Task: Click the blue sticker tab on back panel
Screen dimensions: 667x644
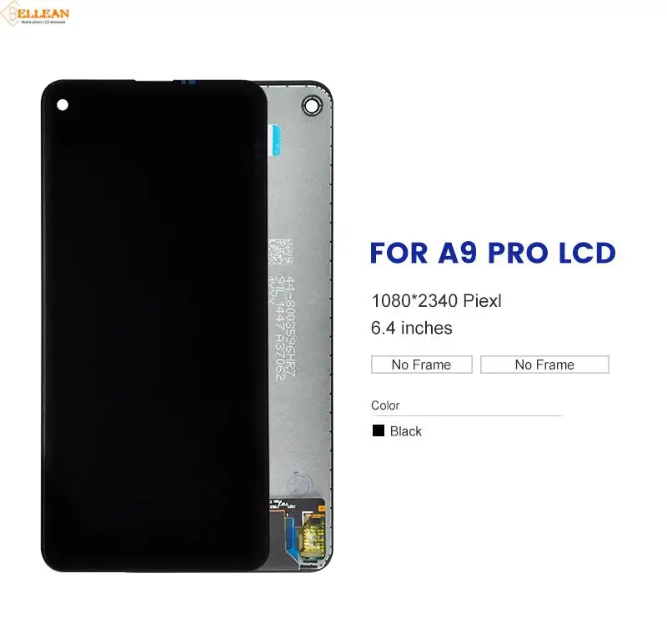Action: [x=276, y=140]
